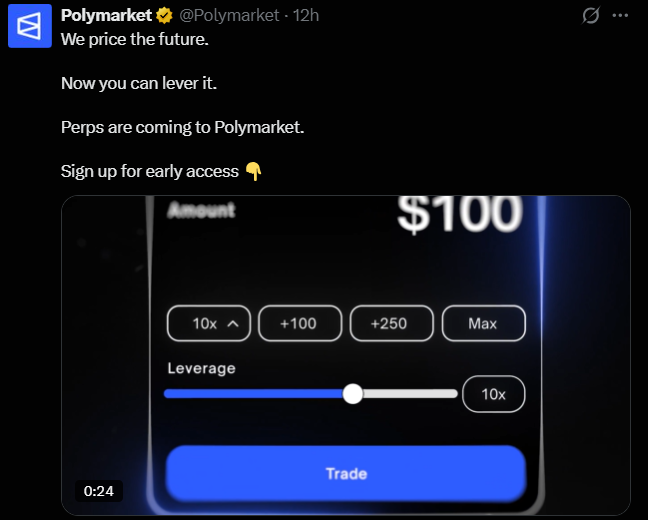Add 250 with the +250 button

coord(392,323)
